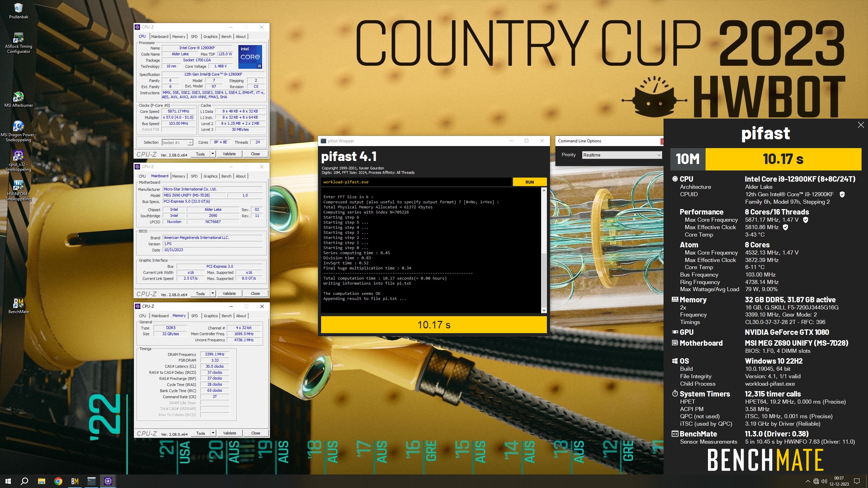The image size is (868, 488).
Task: Click Multiplier value x 57.0 field
Action: click(x=178, y=117)
